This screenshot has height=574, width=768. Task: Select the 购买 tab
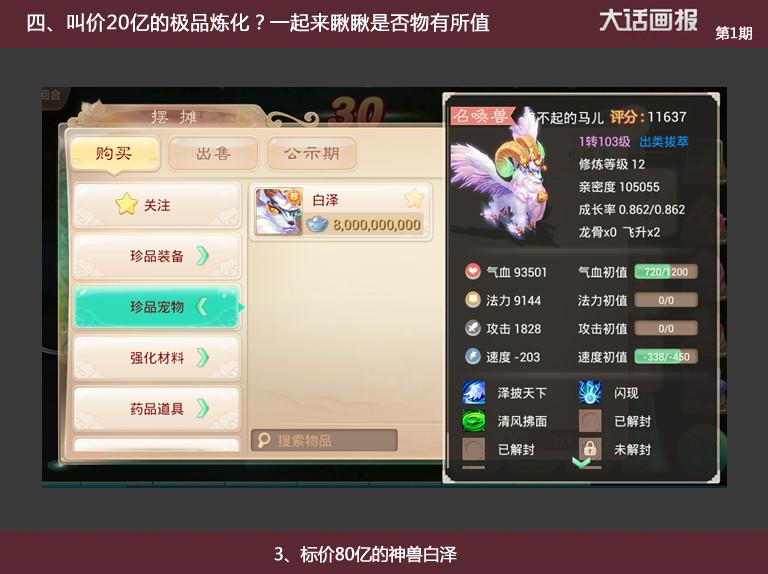tap(115, 154)
